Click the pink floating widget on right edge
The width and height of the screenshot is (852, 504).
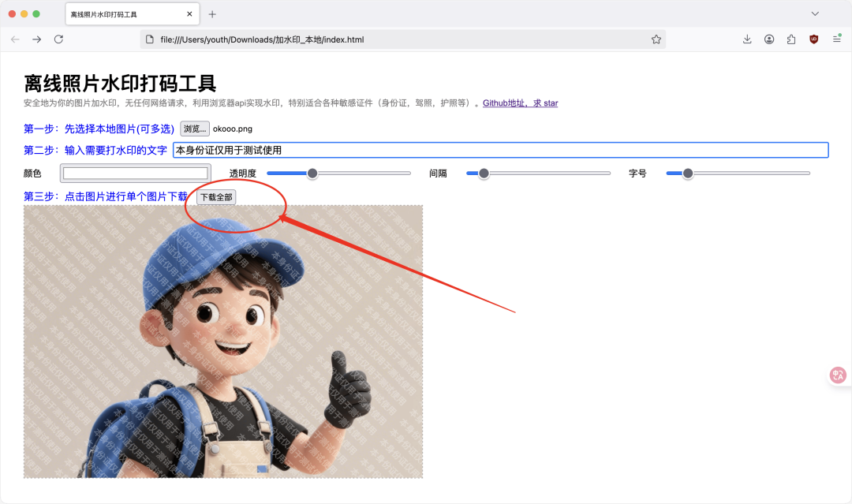point(837,375)
